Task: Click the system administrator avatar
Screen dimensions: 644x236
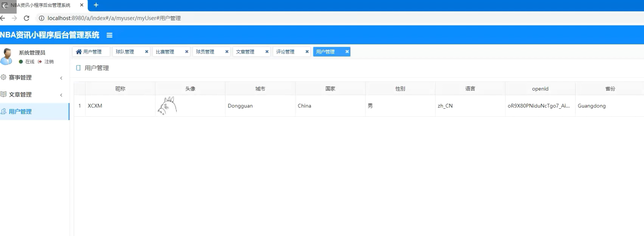Action: (x=7, y=56)
